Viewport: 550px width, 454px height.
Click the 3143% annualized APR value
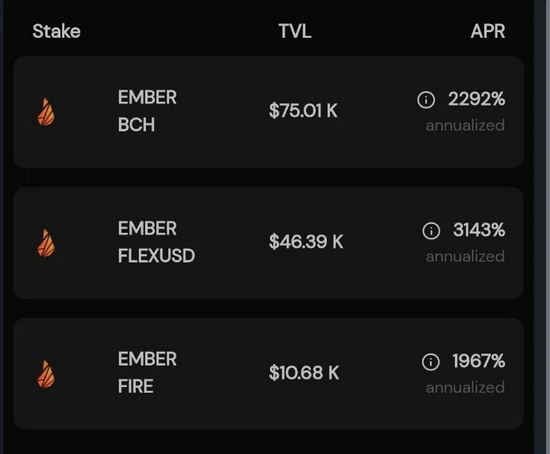pos(465,243)
